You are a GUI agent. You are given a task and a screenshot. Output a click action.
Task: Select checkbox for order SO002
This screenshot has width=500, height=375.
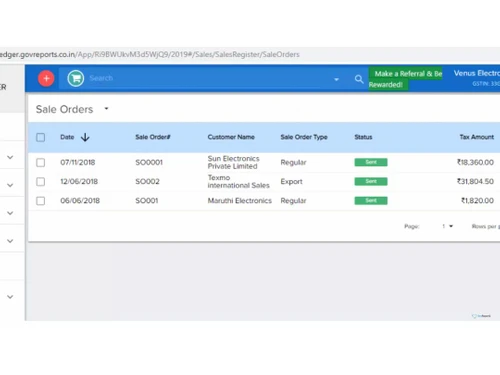click(x=41, y=181)
